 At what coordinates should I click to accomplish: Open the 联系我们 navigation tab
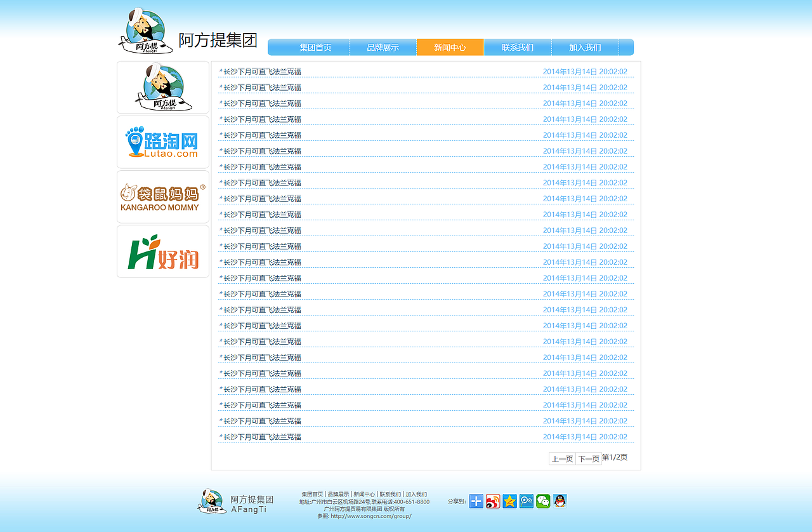point(517,47)
